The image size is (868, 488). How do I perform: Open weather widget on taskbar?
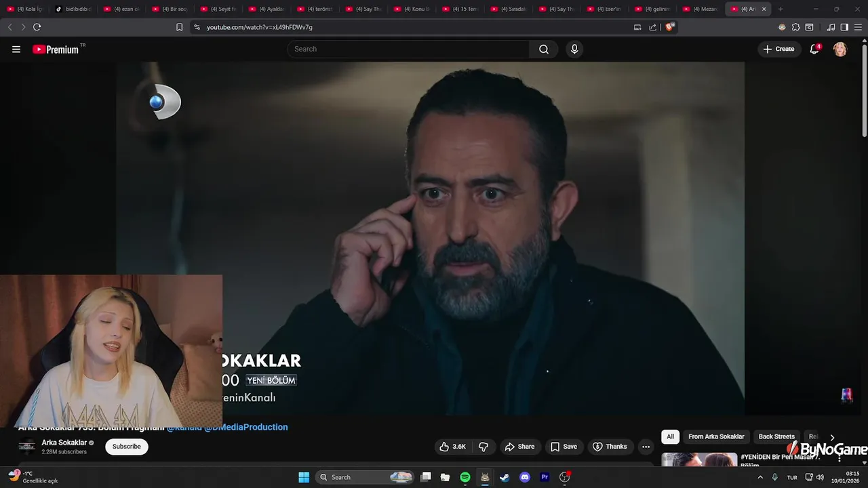33,477
